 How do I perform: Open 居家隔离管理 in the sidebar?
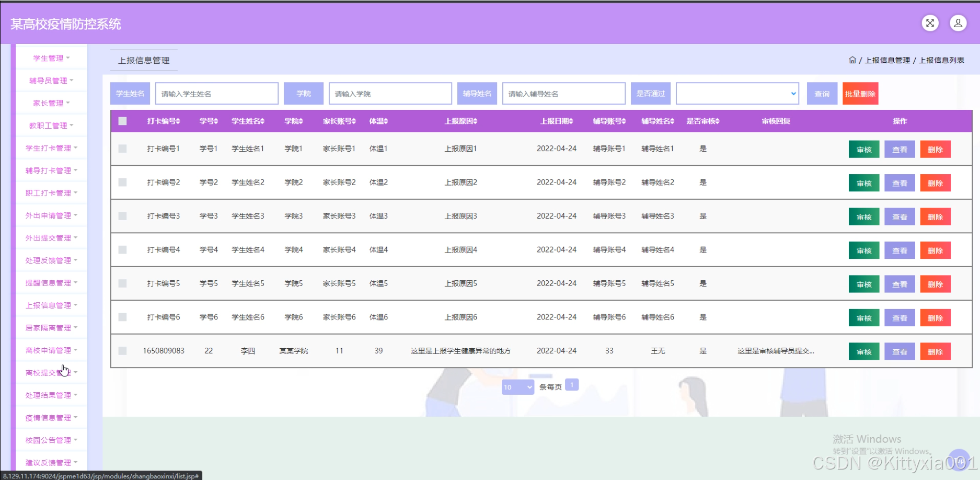click(51, 328)
